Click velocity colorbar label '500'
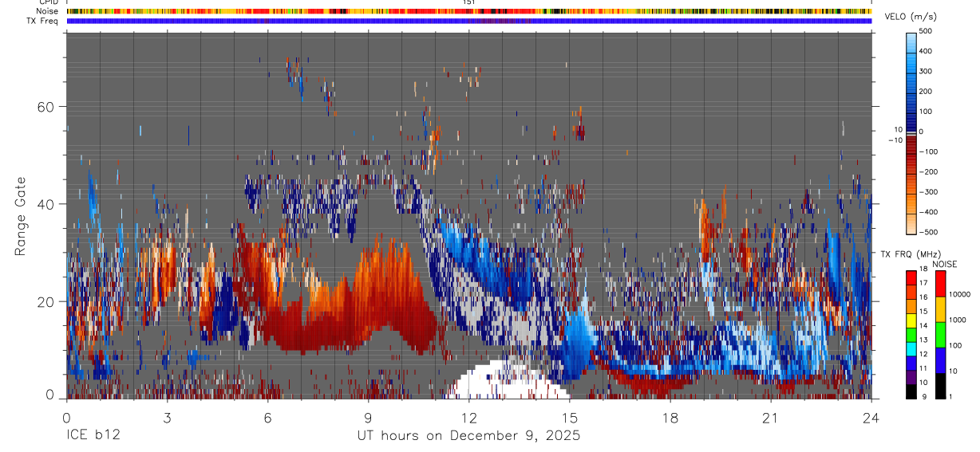This screenshot has height=452, width=980. pos(926,31)
